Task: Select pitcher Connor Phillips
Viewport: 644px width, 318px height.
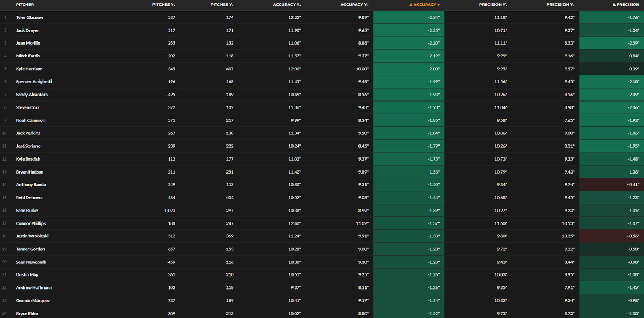Action: [x=30, y=223]
